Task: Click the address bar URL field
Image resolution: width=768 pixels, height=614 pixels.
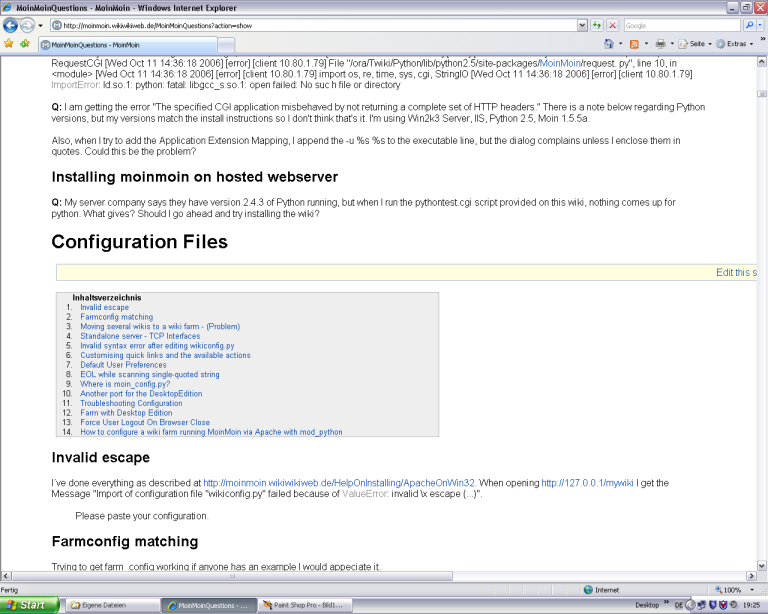Action: pyautogui.click(x=314, y=25)
